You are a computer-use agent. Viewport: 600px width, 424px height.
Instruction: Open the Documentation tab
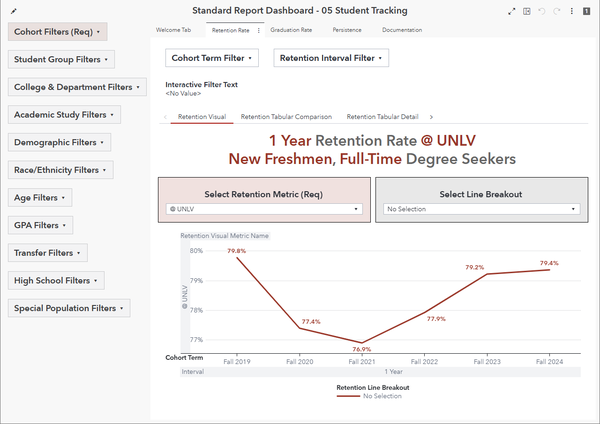pyautogui.click(x=402, y=30)
